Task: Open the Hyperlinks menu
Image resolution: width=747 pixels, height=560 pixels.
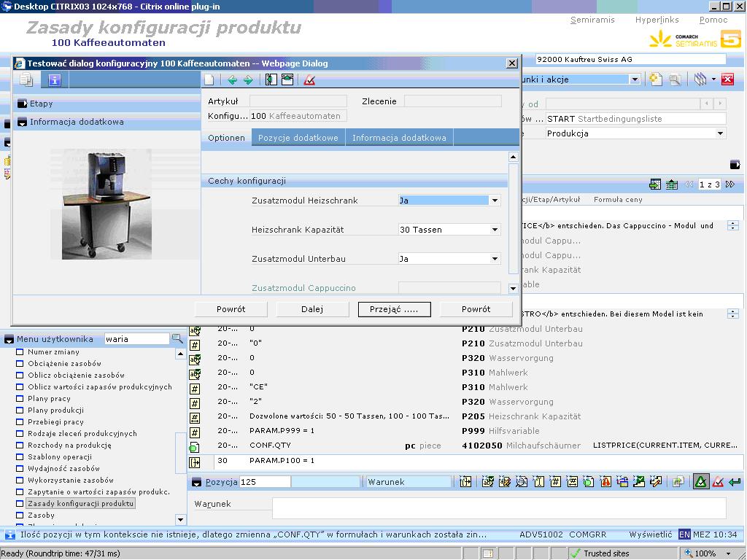Action: [x=657, y=20]
